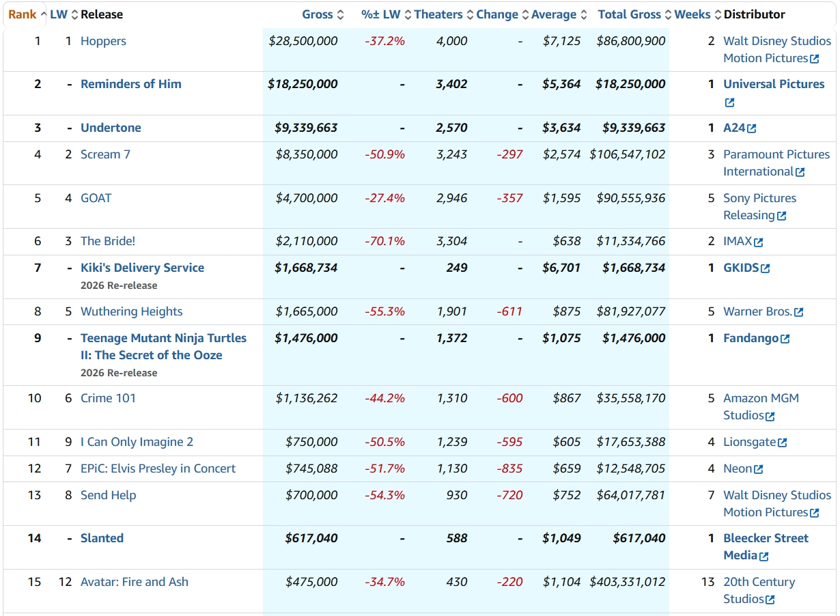This screenshot has width=840, height=616.
Task: Sort by %± LW column header
Action: click(382, 14)
